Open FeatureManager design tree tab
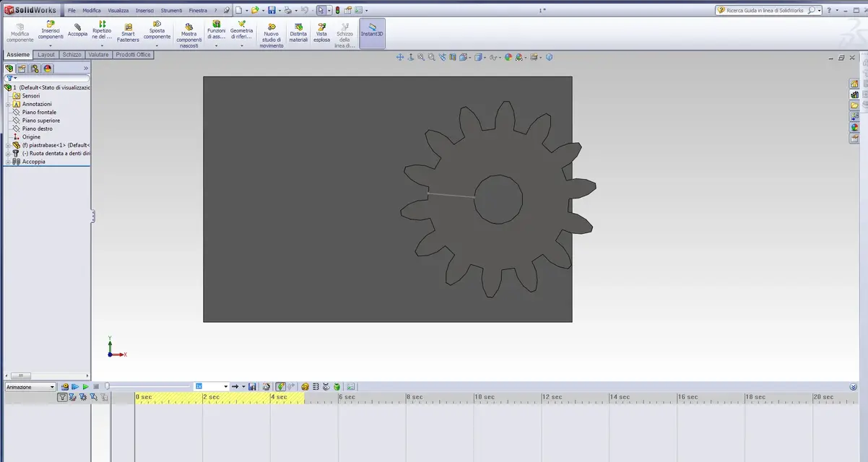Image resolution: width=868 pixels, height=462 pixels. [x=9, y=69]
